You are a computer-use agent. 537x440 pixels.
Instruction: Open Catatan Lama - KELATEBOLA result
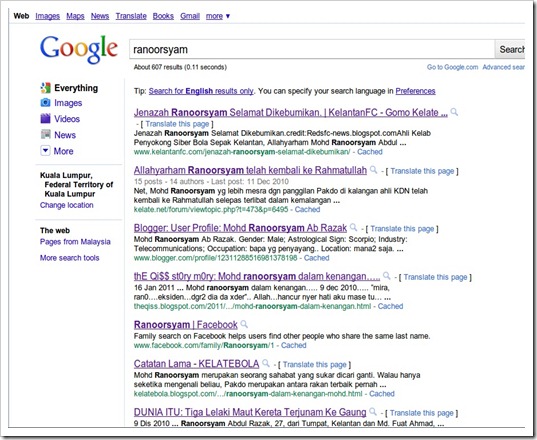tap(196, 363)
